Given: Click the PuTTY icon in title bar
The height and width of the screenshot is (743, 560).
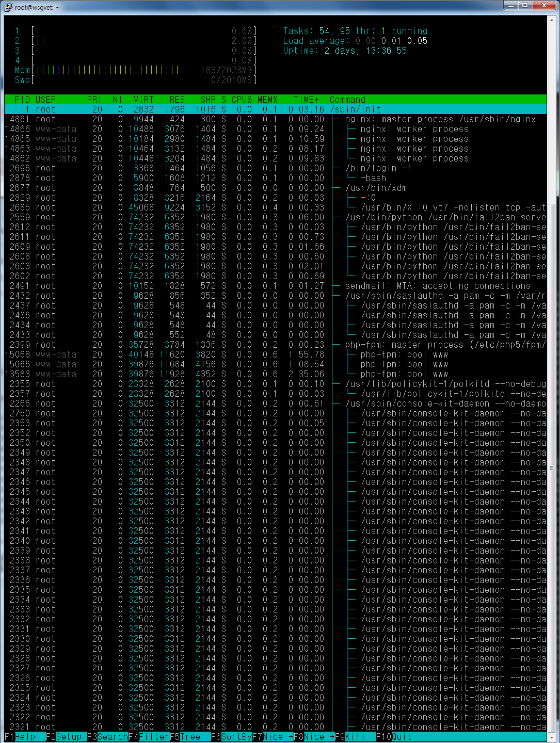Looking at the screenshot, I should (x=8, y=7).
